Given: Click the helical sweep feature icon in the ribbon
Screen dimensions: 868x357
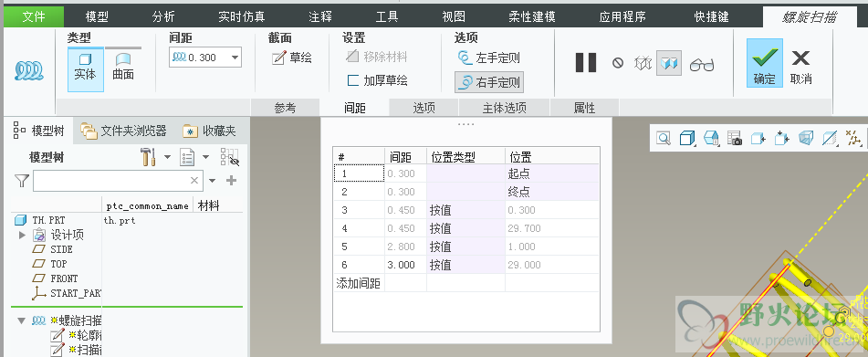Looking at the screenshot, I should coord(29,70).
